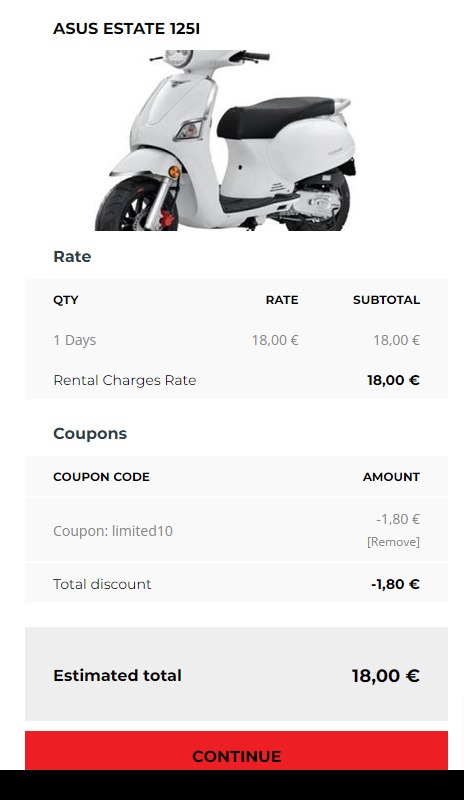Click the RATE column header
The width and height of the screenshot is (464, 800).
point(282,300)
